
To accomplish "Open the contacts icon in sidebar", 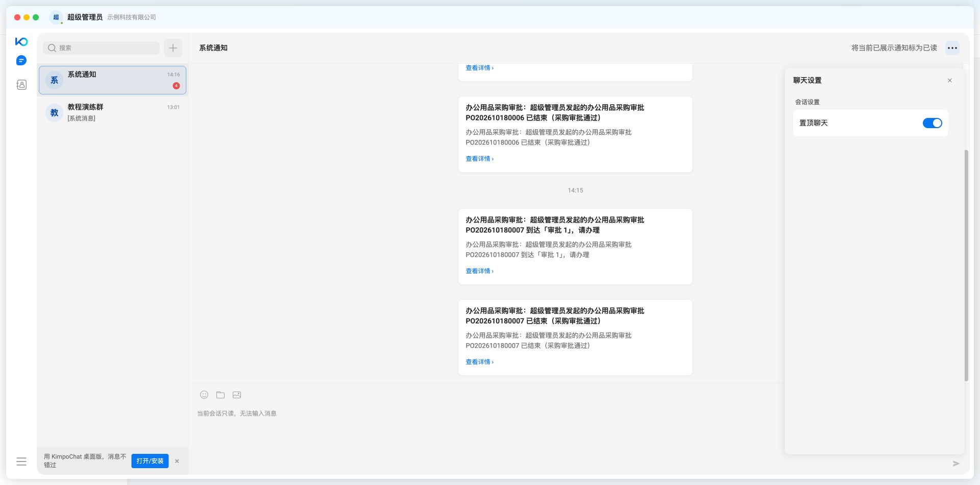I will [x=21, y=85].
